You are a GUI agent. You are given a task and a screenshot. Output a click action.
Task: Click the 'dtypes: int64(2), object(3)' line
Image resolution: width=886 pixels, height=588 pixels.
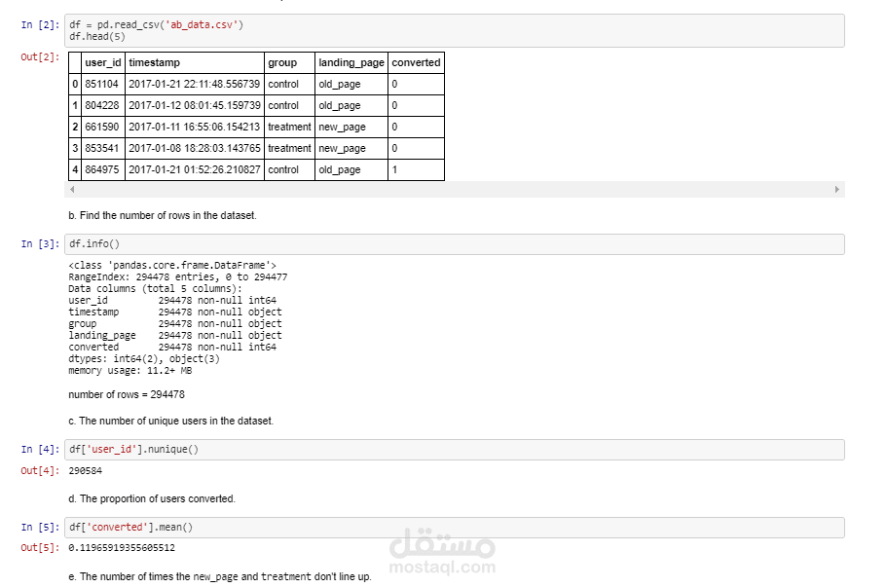click(144, 358)
